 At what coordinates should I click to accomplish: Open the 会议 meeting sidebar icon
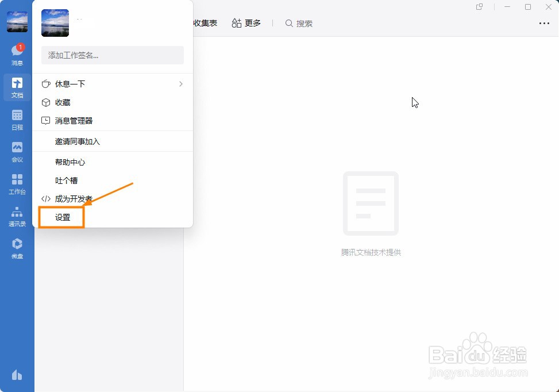point(17,152)
